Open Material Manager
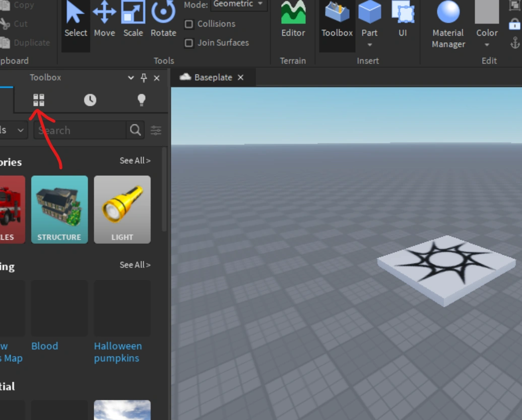Screen dimensions: 522x420 (448, 25)
